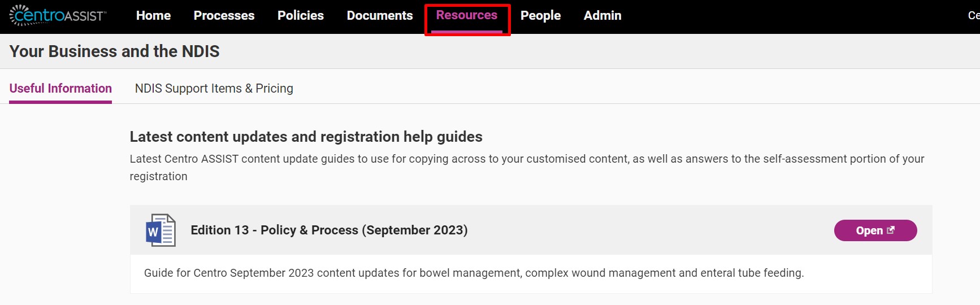The width and height of the screenshot is (980, 305).
Task: Click the Edition 13 - Policy & Process title
Action: point(329,230)
